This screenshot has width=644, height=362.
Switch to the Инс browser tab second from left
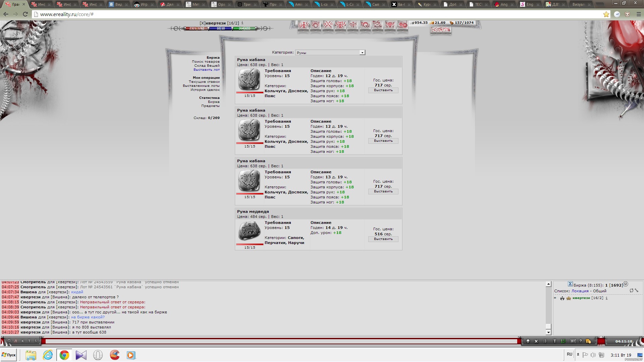coord(40,4)
